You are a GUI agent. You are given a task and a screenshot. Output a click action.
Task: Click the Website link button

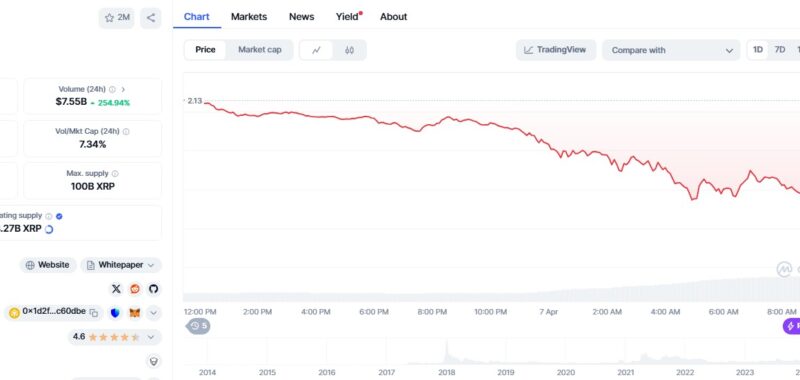(x=48, y=265)
